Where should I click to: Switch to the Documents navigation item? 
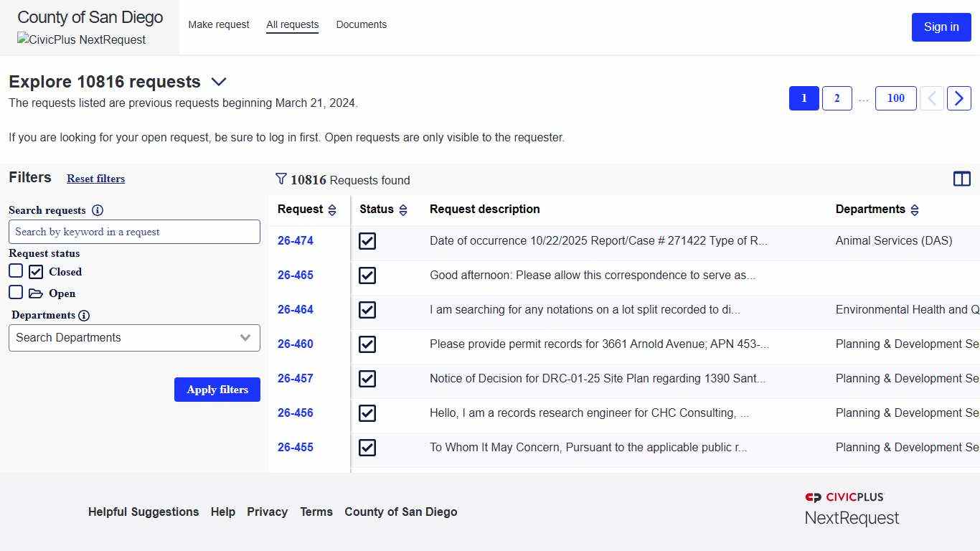(361, 24)
